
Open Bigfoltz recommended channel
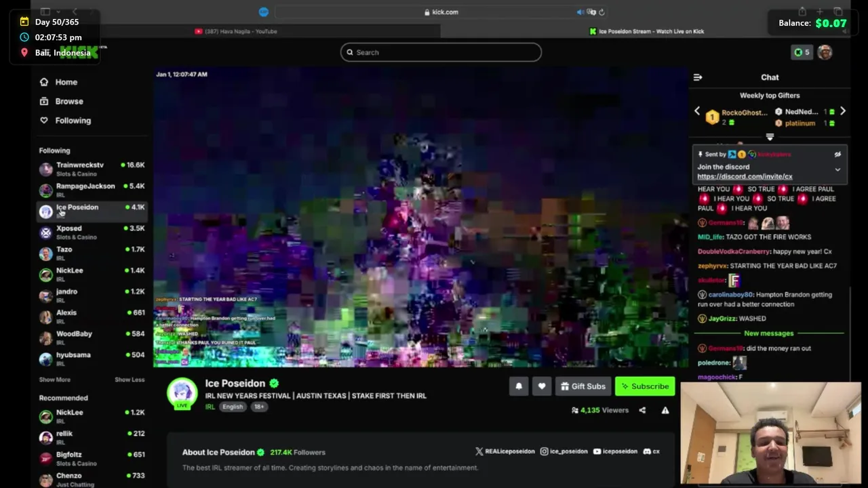(92, 458)
